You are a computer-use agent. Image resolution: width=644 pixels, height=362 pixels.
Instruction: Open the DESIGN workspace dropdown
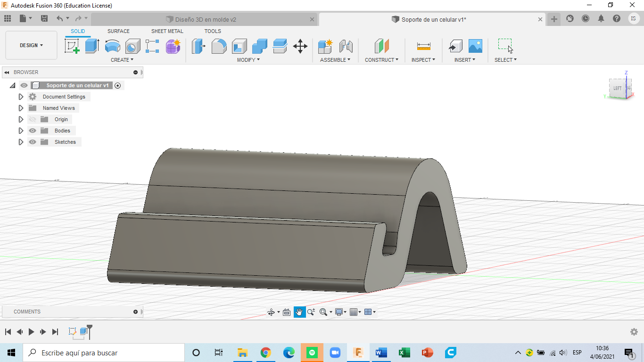click(31, 45)
